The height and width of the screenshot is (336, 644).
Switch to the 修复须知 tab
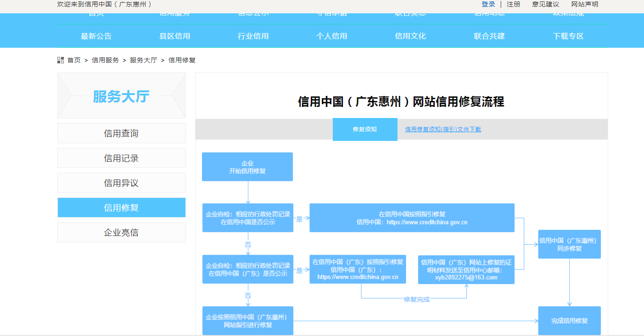tap(365, 129)
